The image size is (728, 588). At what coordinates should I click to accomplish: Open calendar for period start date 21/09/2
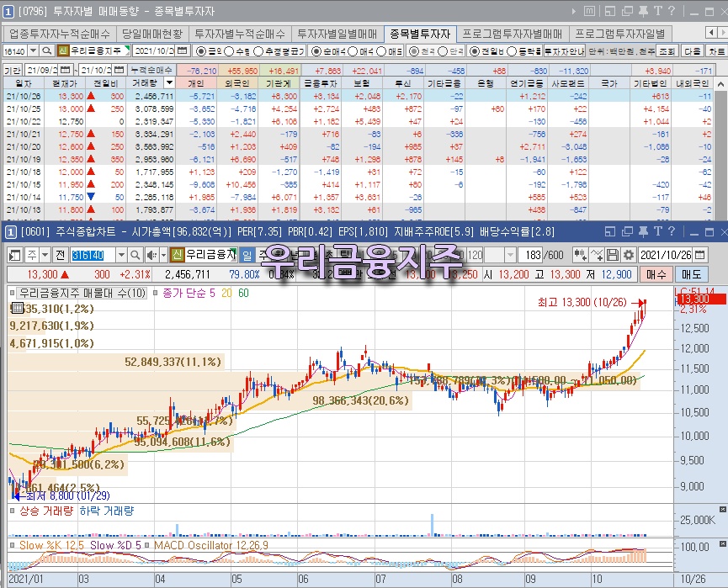66,70
